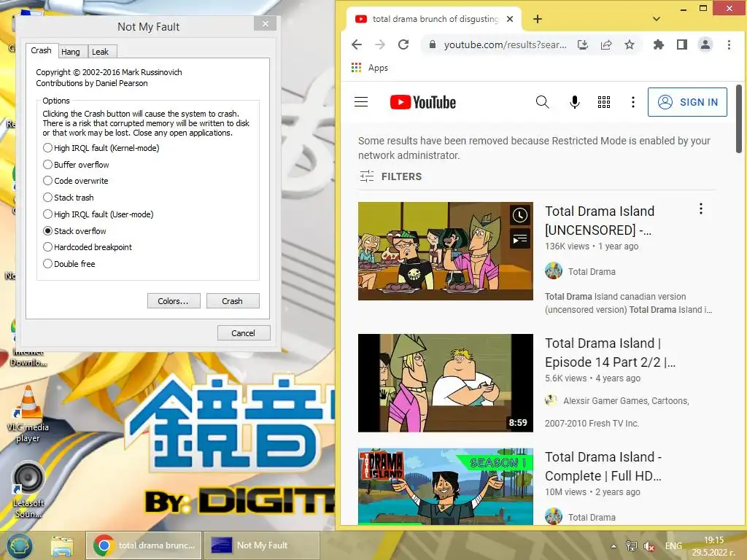Open new Chrome tab
747x560 pixels.
(x=538, y=19)
